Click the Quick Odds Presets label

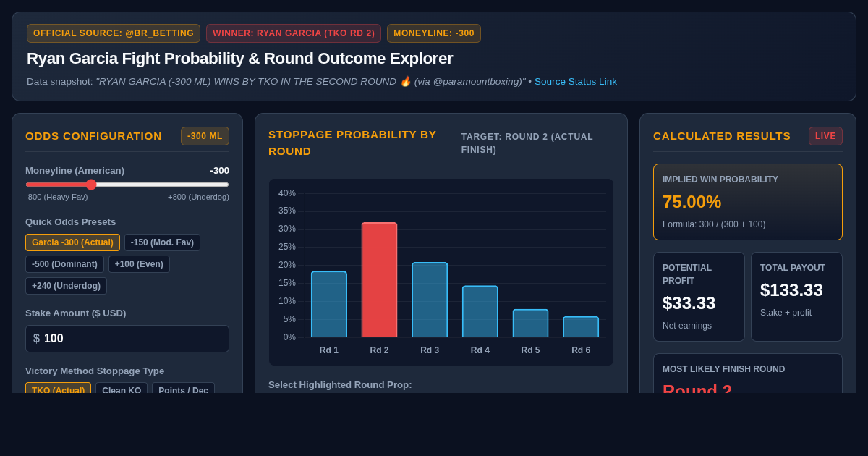click(x=70, y=222)
